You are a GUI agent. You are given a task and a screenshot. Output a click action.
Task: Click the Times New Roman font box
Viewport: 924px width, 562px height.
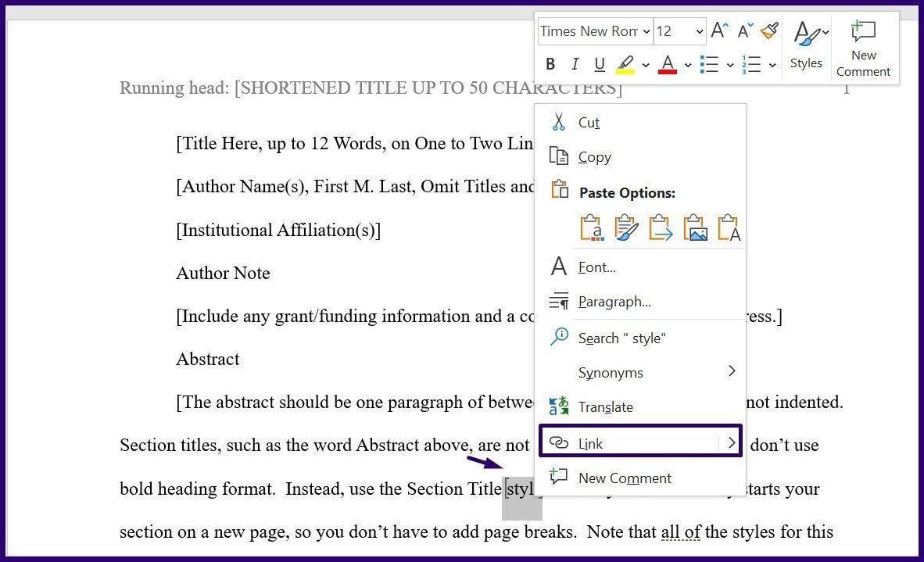(589, 31)
